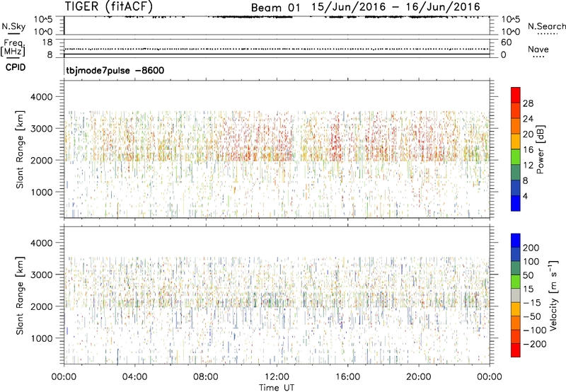Click the Time UT axis label
The height and width of the screenshot is (392, 566).
[277, 388]
